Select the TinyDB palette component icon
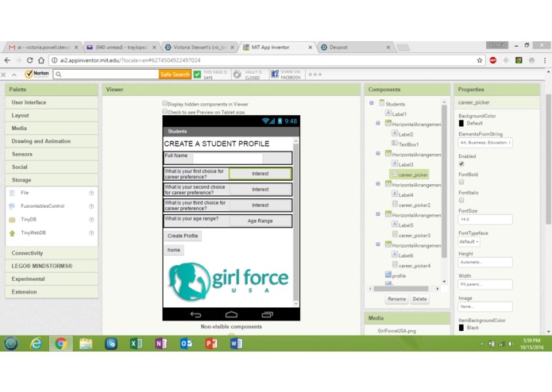Viewport: 552px width, 392px height. point(12,220)
